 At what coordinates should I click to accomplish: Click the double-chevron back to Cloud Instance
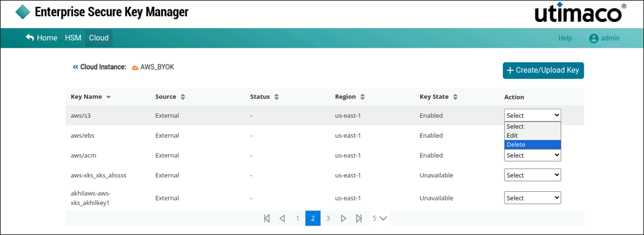[x=75, y=67]
